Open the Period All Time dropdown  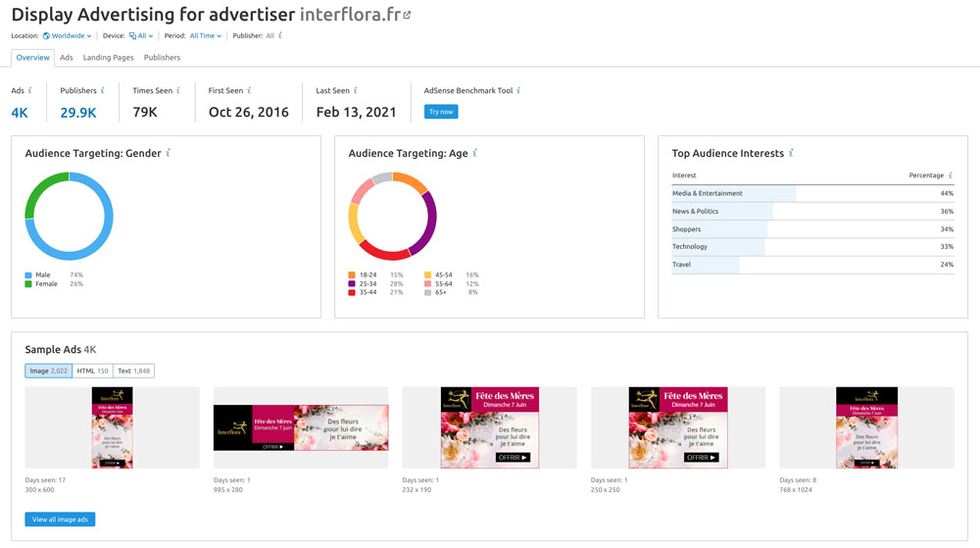(206, 36)
